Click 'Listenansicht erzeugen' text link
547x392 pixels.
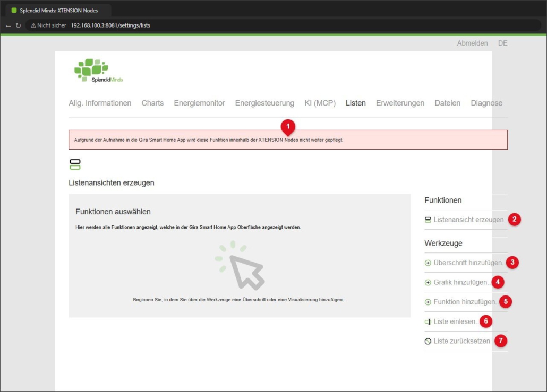(468, 220)
